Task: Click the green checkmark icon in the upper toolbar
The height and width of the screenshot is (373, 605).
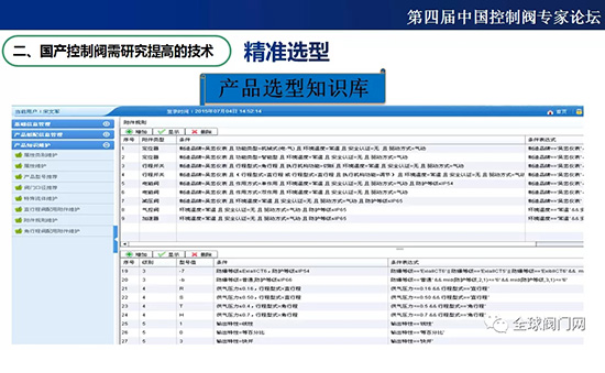Action: (162, 132)
